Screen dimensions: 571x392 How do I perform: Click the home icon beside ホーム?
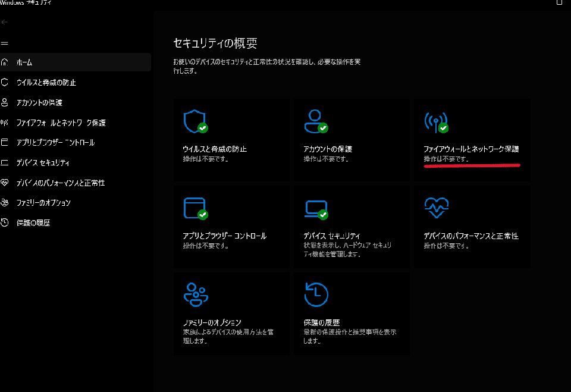coord(4,62)
